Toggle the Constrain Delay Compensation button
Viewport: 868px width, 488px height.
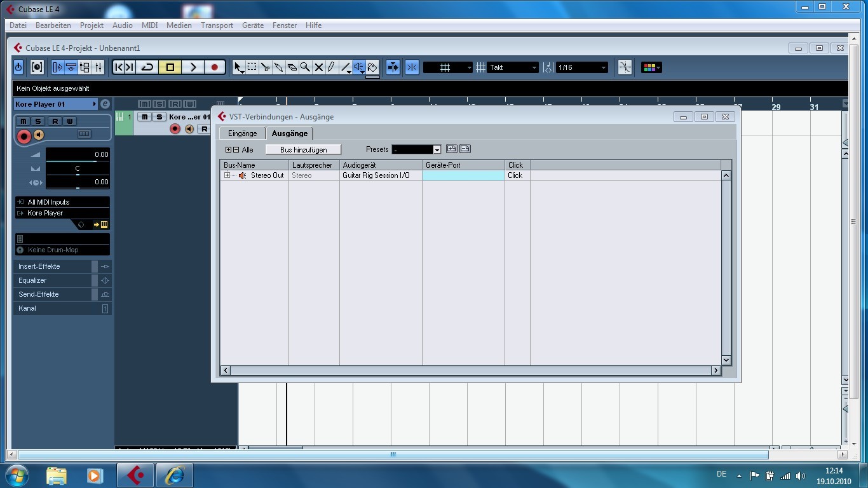(37, 67)
